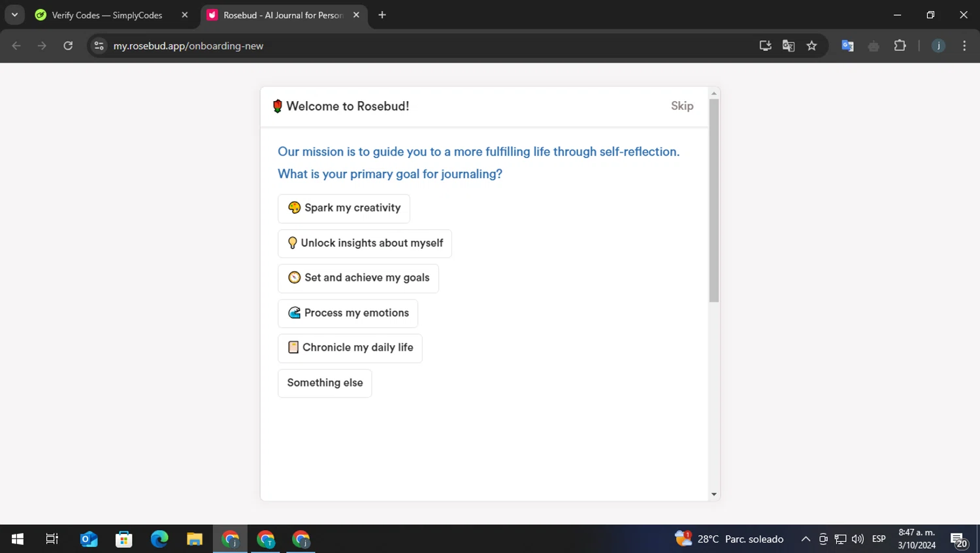Viewport: 980px width, 553px height.
Task: Minimize the Chrome window
Action: click(x=897, y=15)
